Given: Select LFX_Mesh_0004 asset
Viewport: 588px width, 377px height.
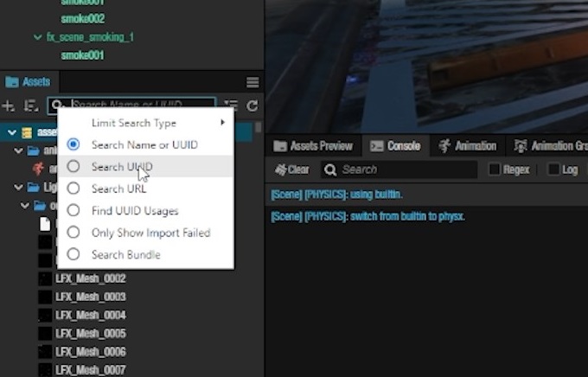Looking at the screenshot, I should click(91, 315).
